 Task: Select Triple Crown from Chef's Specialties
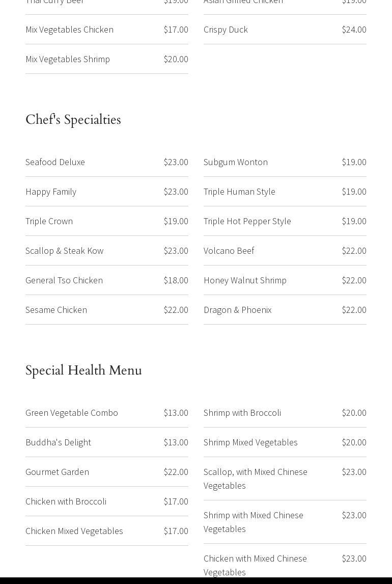point(49,221)
